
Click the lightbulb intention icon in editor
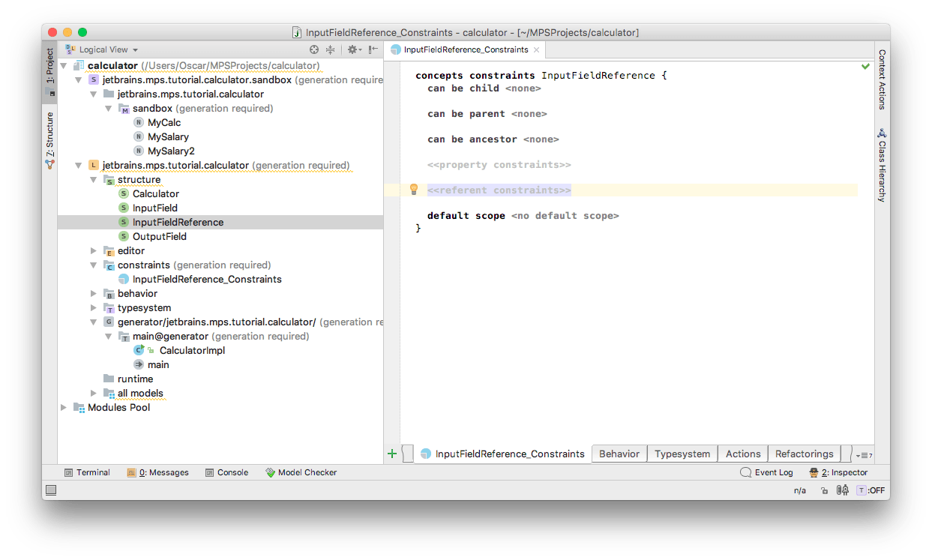[413, 190]
